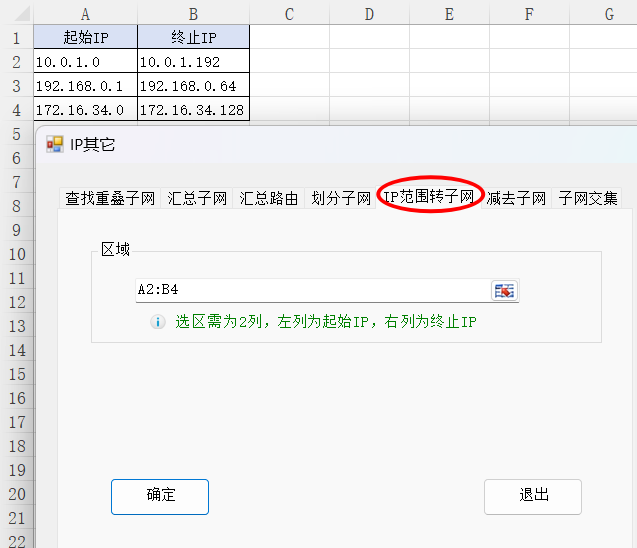Select row 2 header

[17, 62]
